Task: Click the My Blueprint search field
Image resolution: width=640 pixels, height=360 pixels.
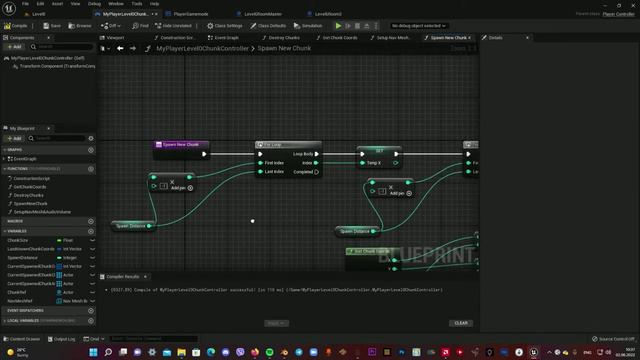Action: click(x=56, y=138)
